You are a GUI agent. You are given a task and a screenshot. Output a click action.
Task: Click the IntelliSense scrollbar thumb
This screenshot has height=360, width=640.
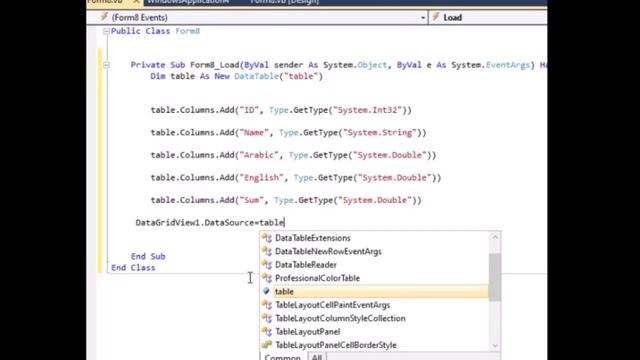pyautogui.click(x=495, y=277)
